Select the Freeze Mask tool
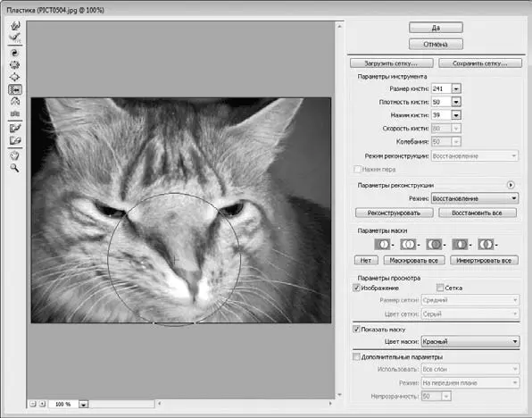Screen dimensions: 532x418 15,128
